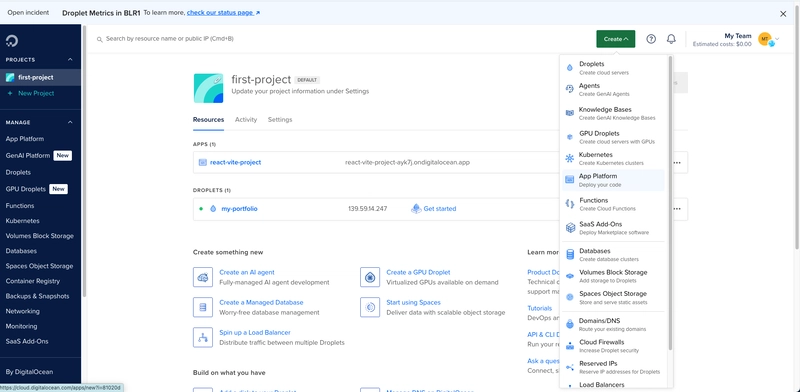Image resolution: width=800 pixels, height=392 pixels.
Task: Click the Reserved IPs icon in Create menu
Action: [x=570, y=367]
